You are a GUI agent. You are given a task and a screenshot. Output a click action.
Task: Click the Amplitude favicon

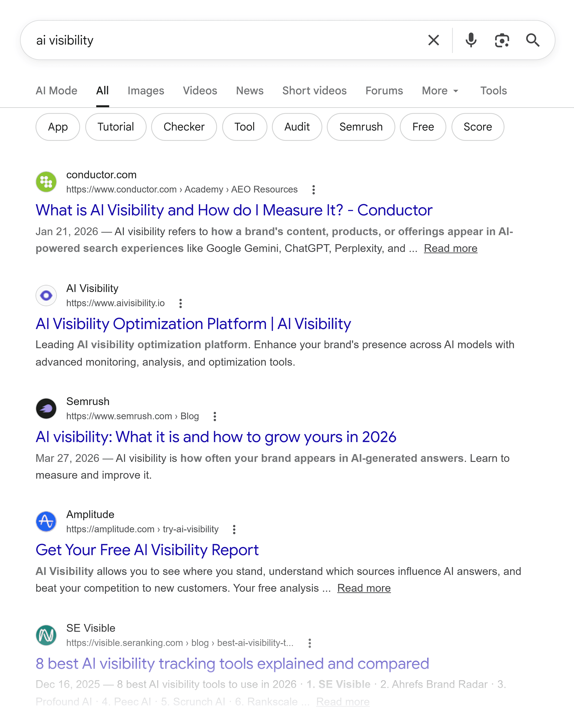46,521
